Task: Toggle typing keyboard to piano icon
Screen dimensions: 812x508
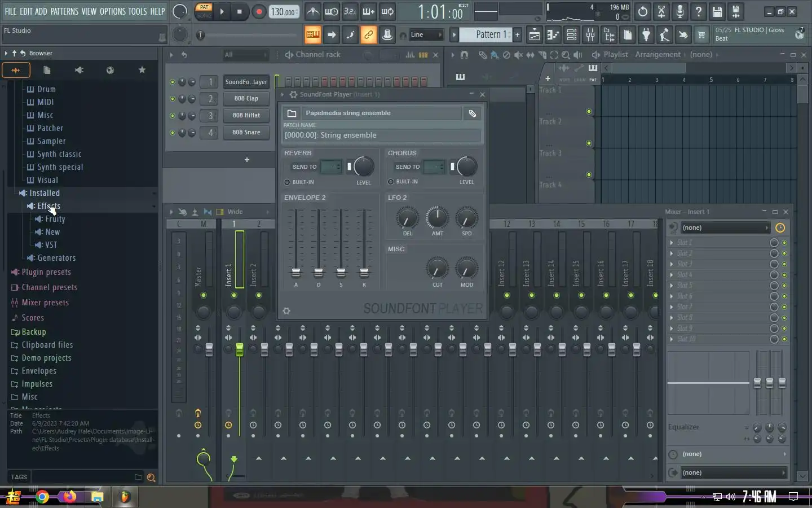Action: [312, 35]
